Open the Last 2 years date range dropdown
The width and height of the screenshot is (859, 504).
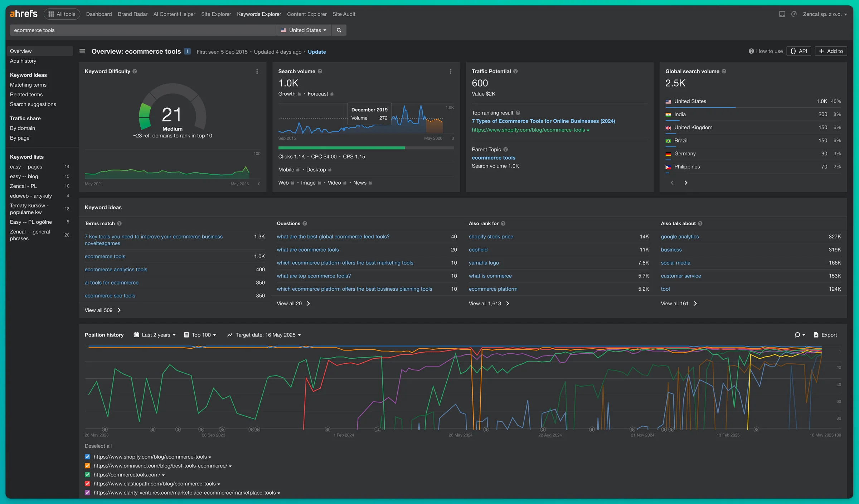155,335
